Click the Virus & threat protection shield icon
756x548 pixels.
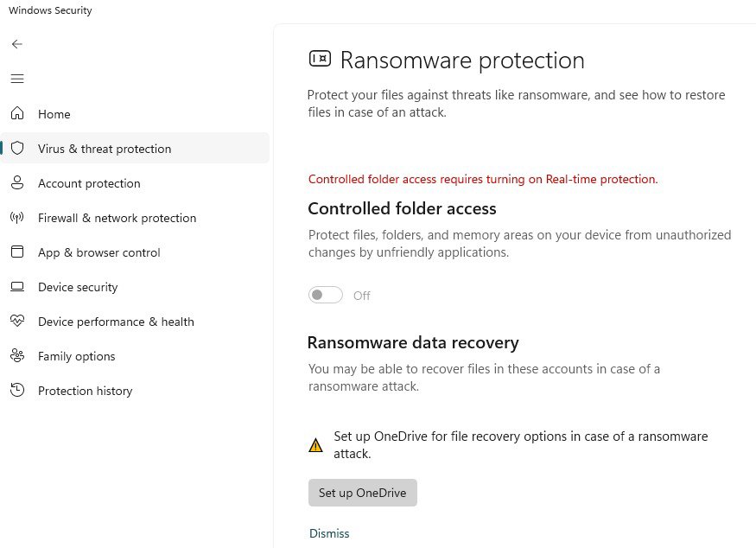[x=17, y=149]
